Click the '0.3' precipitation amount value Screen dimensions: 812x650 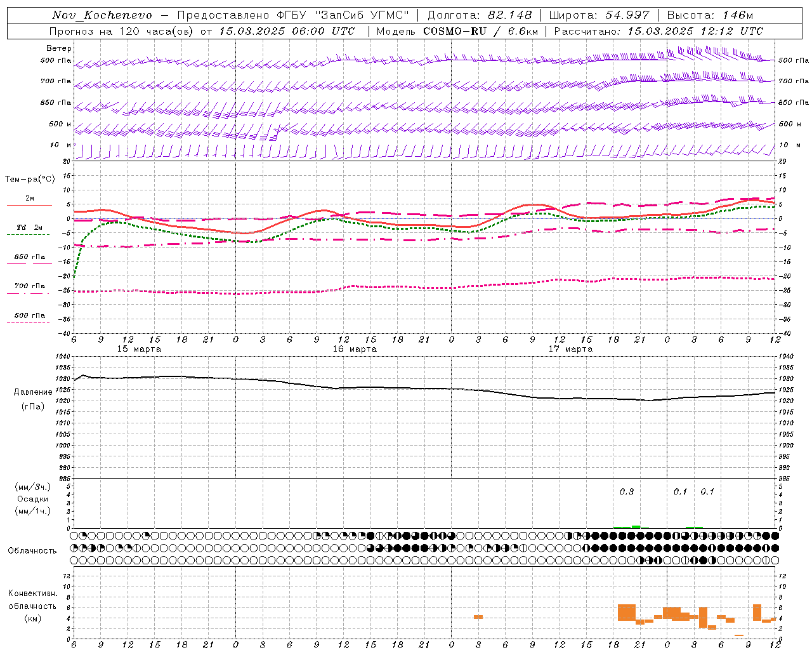pyautogui.click(x=627, y=492)
